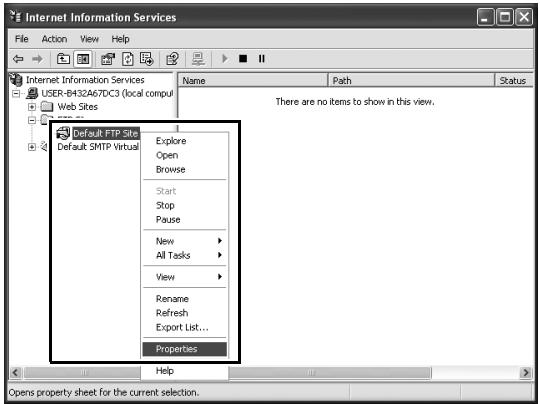Choose Rename from the context menu

(x=185, y=299)
